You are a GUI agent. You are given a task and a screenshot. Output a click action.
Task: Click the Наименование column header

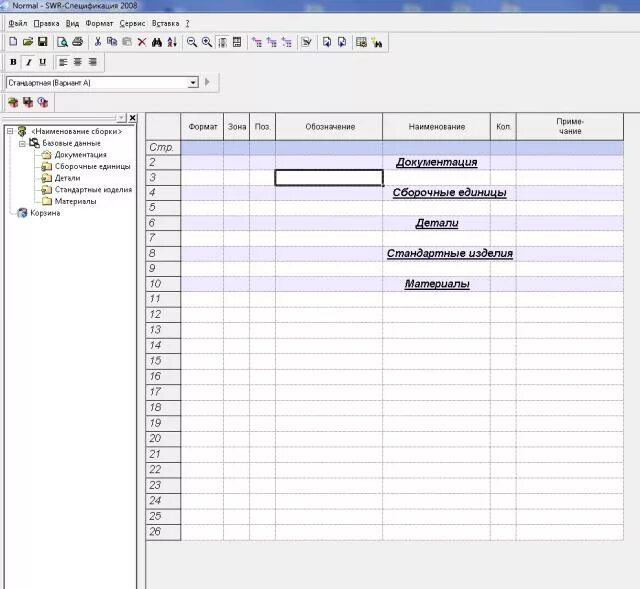tap(436, 127)
